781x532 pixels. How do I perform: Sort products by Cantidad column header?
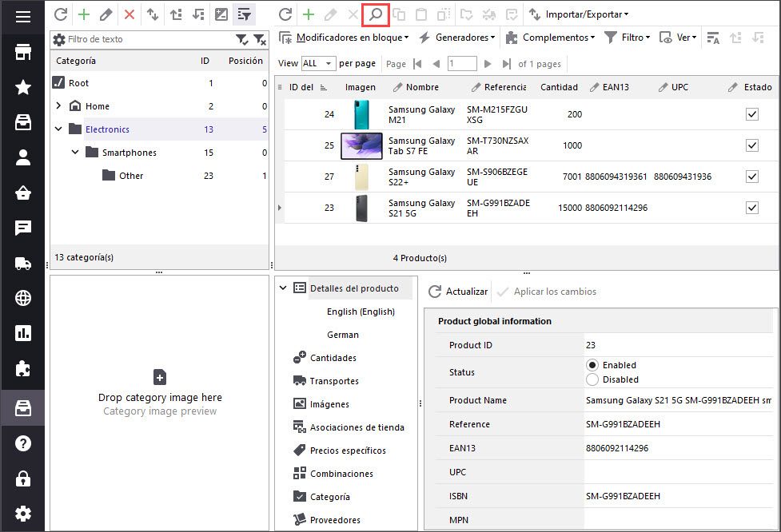(559, 87)
